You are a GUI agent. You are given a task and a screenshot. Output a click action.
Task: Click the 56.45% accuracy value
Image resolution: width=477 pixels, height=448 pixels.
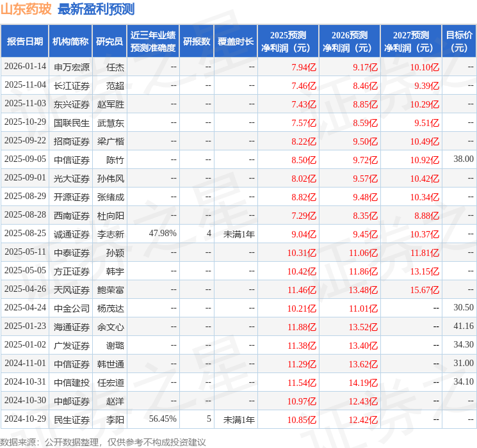click(163, 419)
